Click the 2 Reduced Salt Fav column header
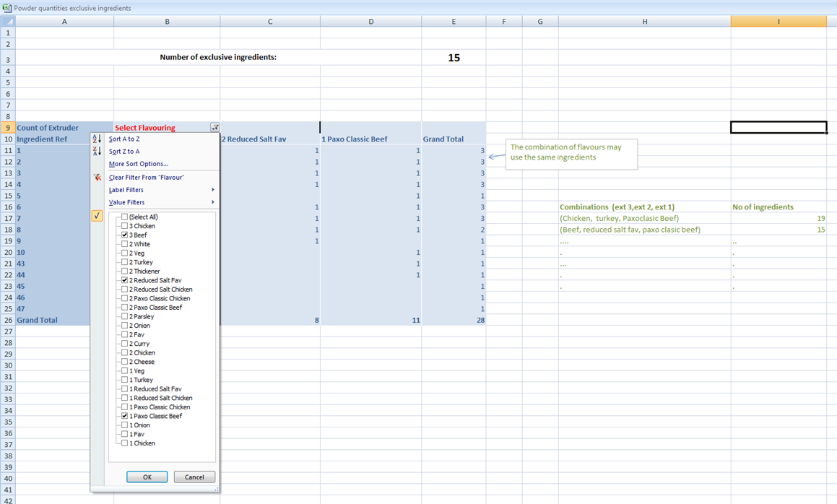The width and height of the screenshot is (837, 504). click(x=270, y=139)
